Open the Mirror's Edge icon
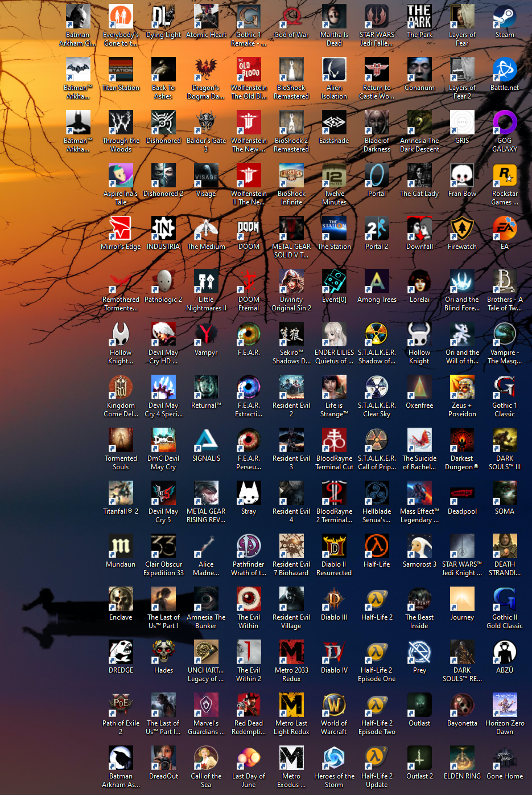532x795 pixels. tap(121, 228)
